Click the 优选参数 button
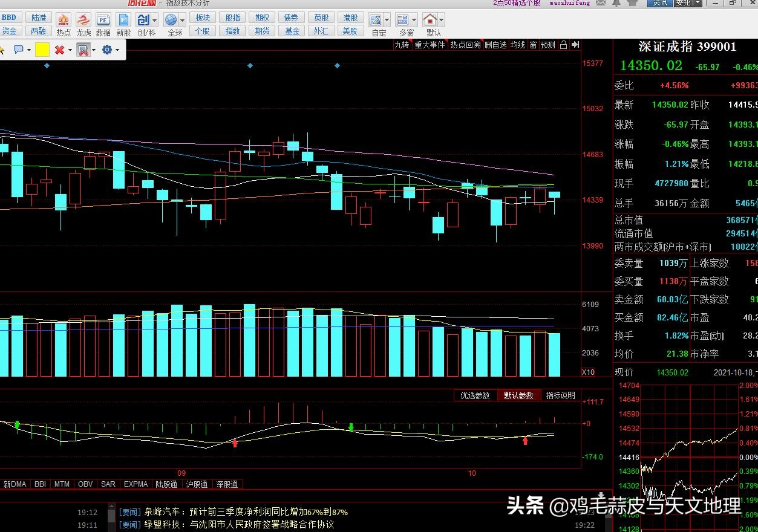Image resolution: width=758 pixels, height=532 pixels. pyautogui.click(x=475, y=395)
